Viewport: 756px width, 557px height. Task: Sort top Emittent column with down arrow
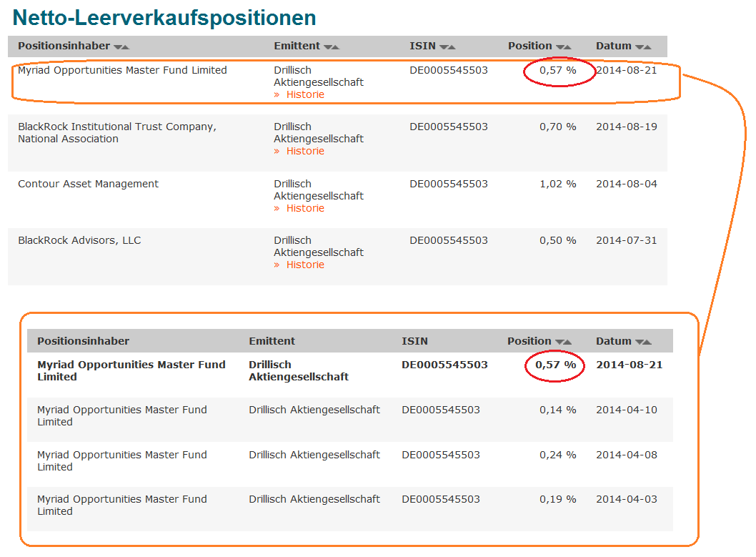point(328,46)
